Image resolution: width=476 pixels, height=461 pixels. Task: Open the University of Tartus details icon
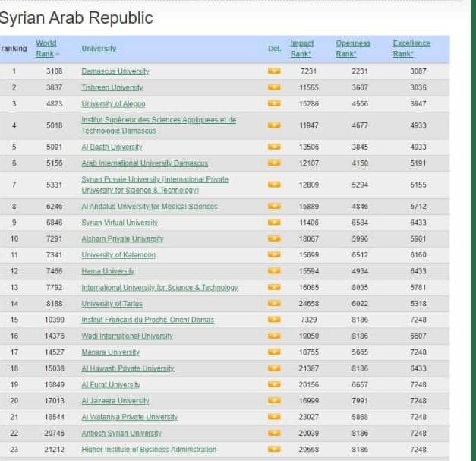pyautogui.click(x=274, y=303)
